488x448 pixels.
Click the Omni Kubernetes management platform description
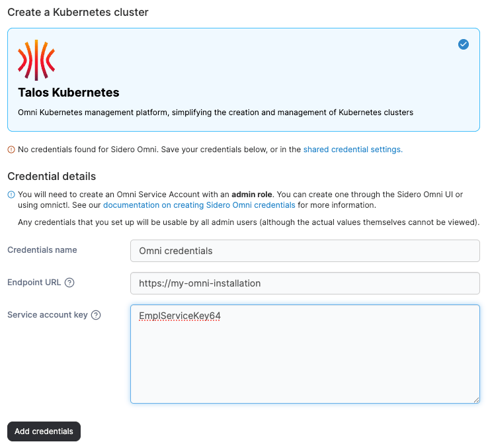[216, 112]
